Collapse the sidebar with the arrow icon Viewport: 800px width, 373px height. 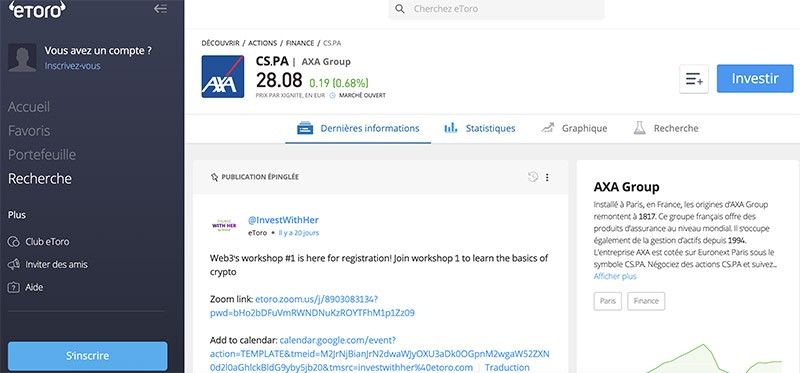(x=160, y=9)
